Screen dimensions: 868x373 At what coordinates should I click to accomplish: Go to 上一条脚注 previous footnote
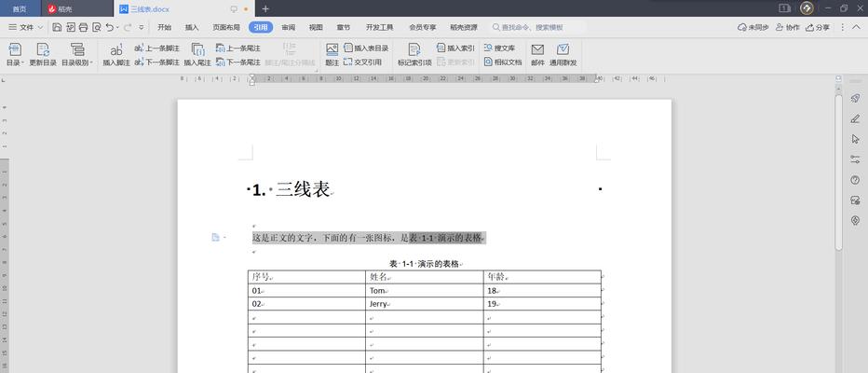point(156,48)
